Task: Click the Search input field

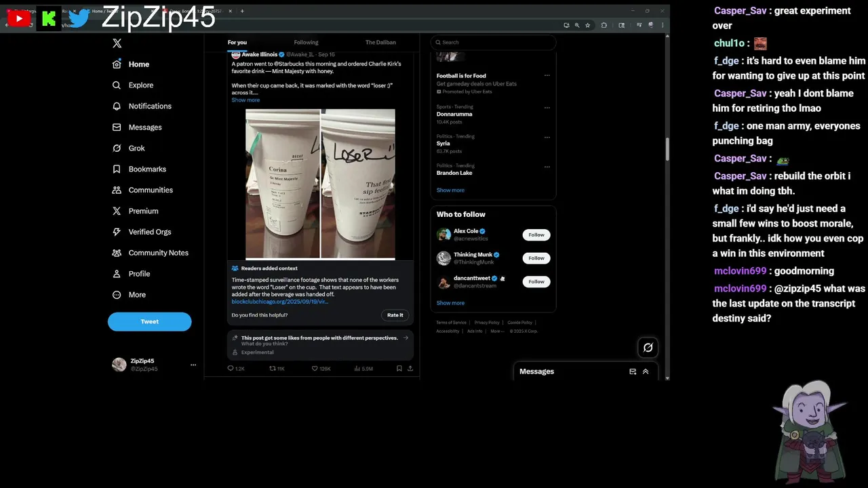Action: point(494,42)
